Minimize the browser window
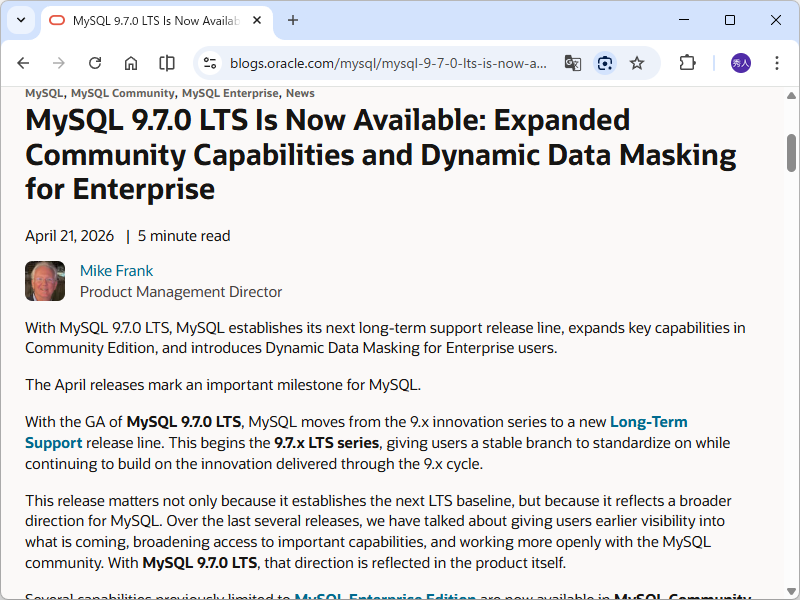 point(684,20)
